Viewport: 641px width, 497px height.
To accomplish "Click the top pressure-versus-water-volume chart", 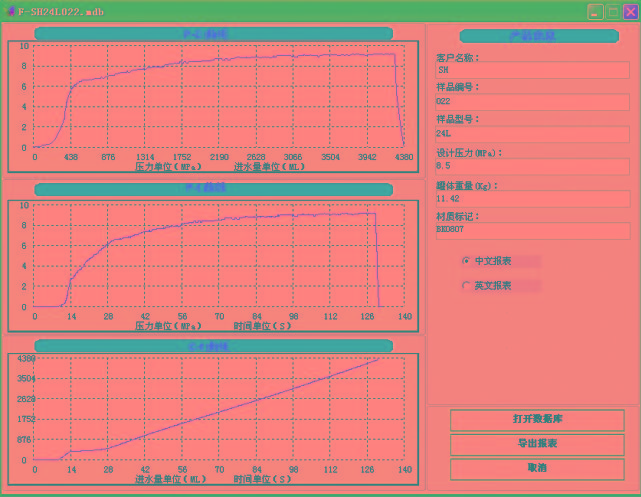I will 219,96.
